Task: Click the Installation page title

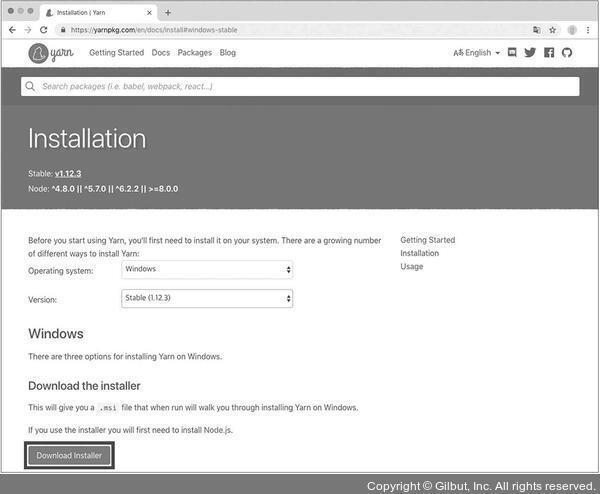Action: (x=87, y=139)
